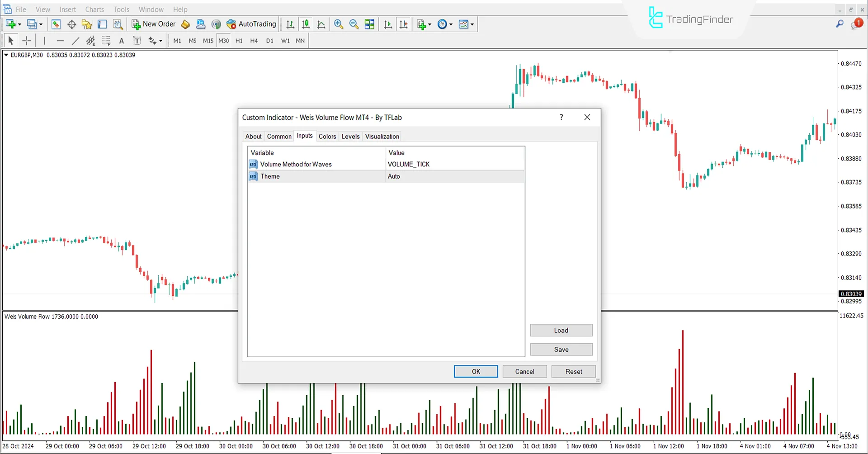Open the Data Window crosshair-circle icon

point(71,24)
